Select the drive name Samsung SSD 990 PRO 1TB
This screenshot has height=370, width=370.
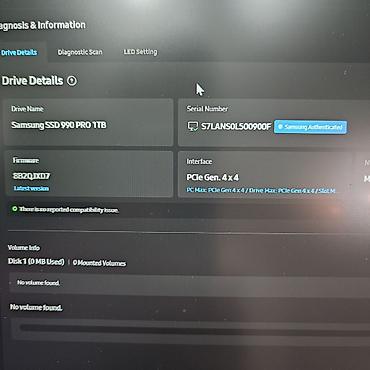click(x=59, y=125)
